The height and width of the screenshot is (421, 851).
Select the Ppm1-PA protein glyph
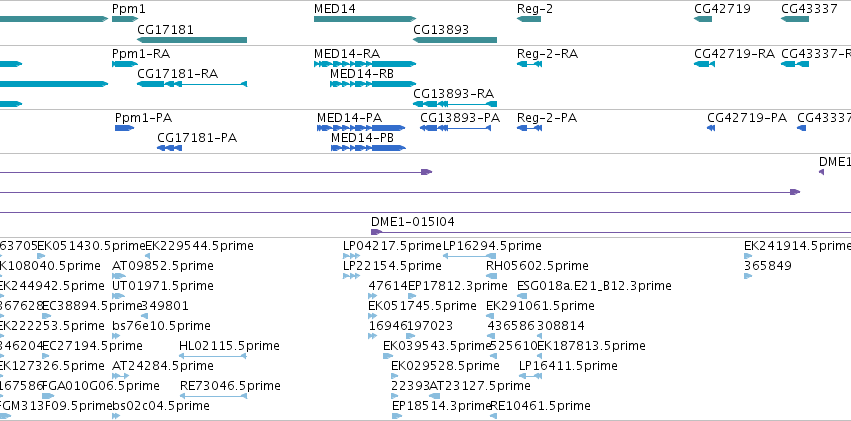pyautogui.click(x=124, y=128)
